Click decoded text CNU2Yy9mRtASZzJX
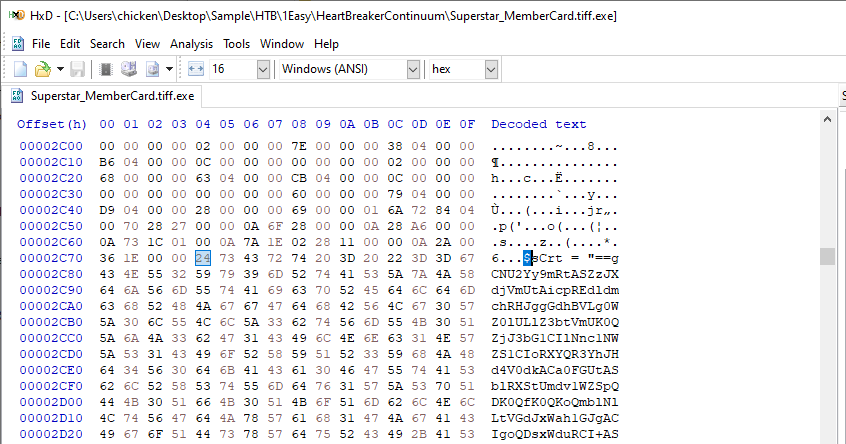 [555, 274]
